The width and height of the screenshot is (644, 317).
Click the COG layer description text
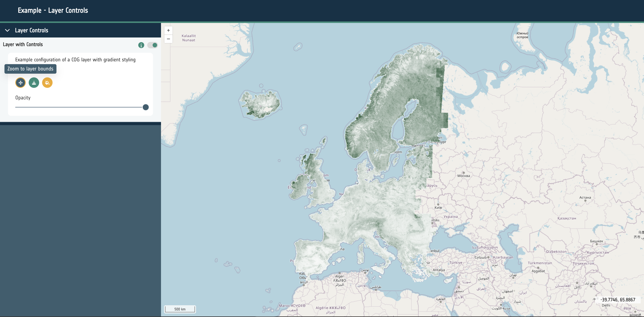pos(75,59)
